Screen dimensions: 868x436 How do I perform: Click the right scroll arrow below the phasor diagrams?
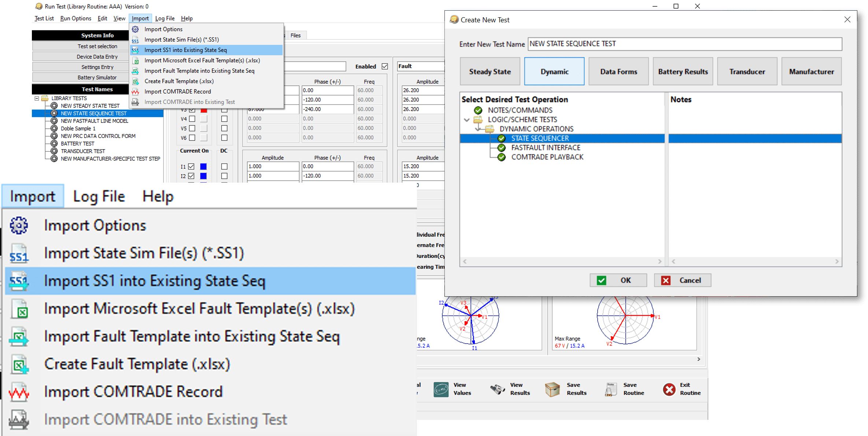click(x=699, y=359)
